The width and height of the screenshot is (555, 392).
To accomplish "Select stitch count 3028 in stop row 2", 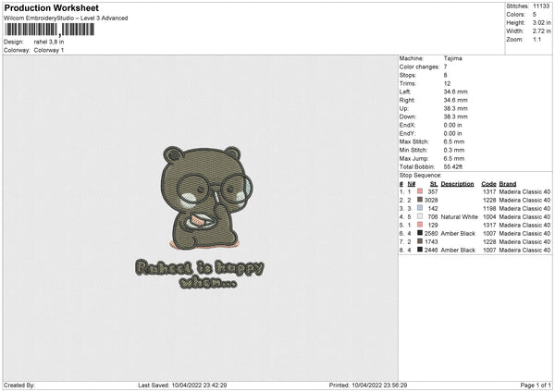I will pyautogui.click(x=431, y=201).
